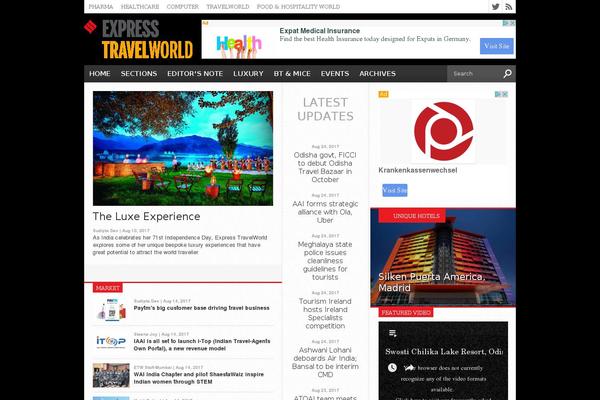This screenshot has width=600, height=400.
Task: Click FOOD & HOSPITALITY WORLD link
Action: [x=298, y=7]
